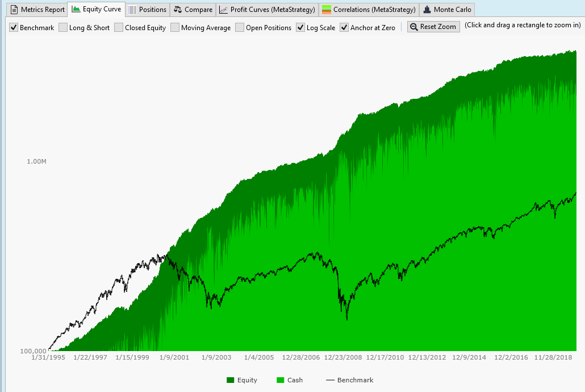Click the magnifier icon in Reset Zoom
The image size is (585, 392).
click(x=413, y=27)
